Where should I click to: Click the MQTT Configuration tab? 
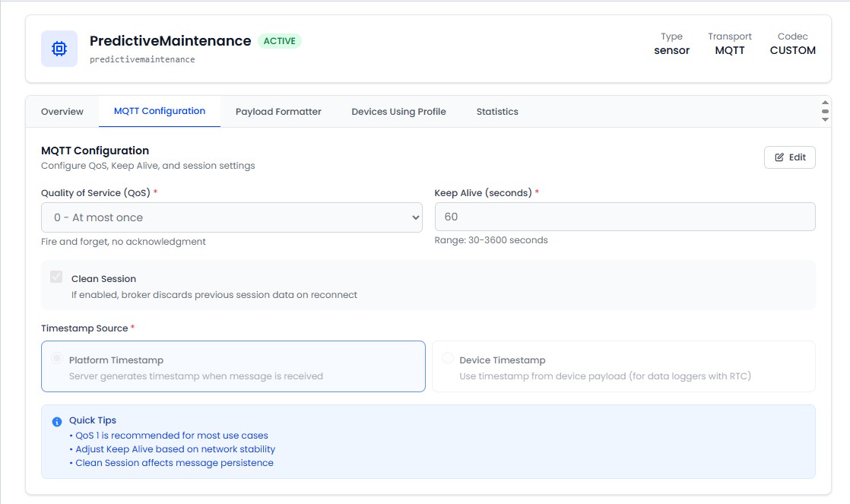159,111
